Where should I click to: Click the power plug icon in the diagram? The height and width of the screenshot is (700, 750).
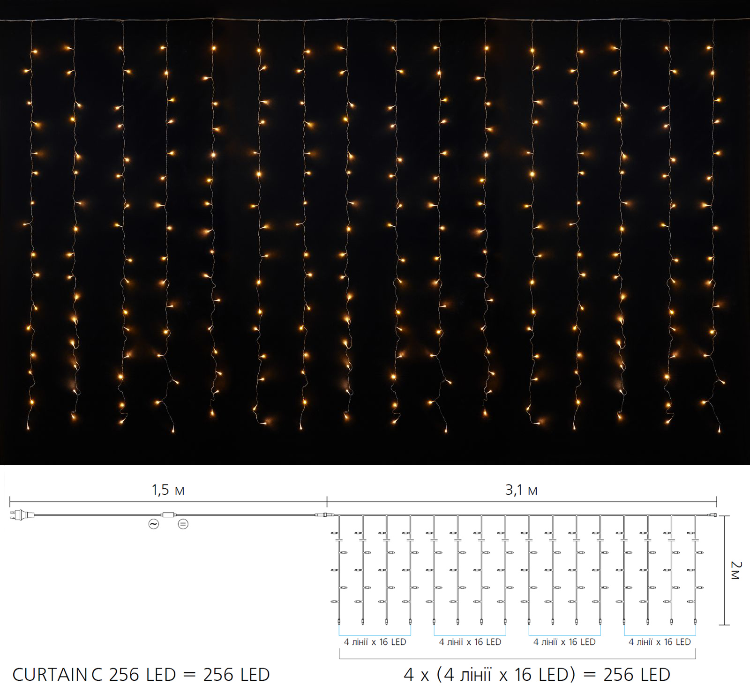click(22, 515)
